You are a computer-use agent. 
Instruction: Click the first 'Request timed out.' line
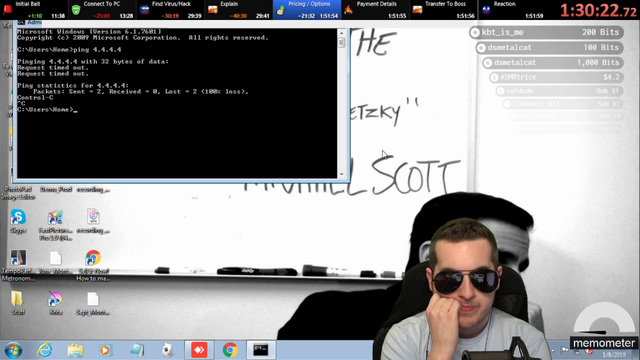click(x=53, y=68)
